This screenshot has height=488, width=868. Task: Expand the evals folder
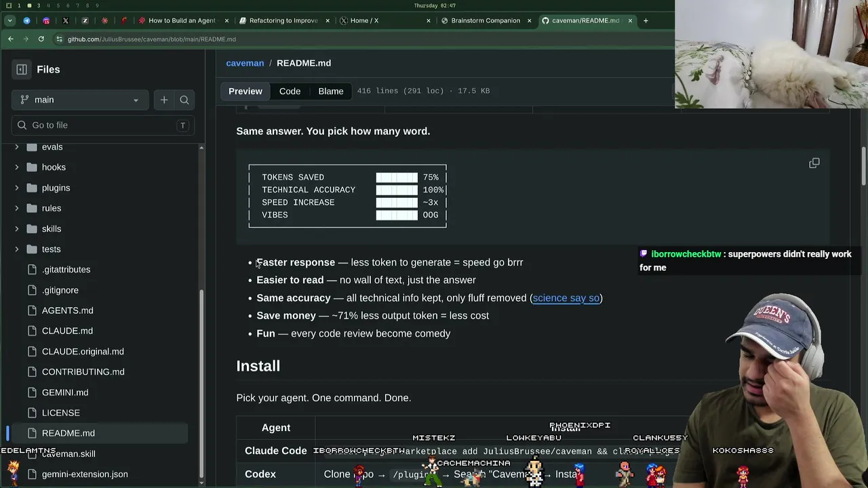pos(17,147)
